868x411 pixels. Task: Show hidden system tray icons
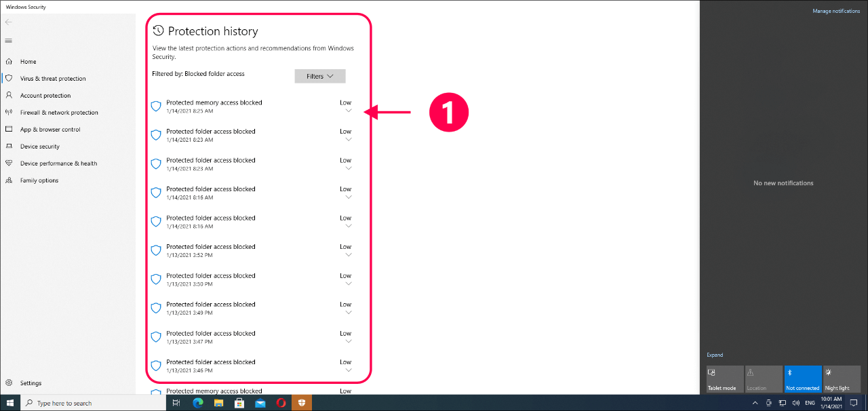click(x=755, y=403)
